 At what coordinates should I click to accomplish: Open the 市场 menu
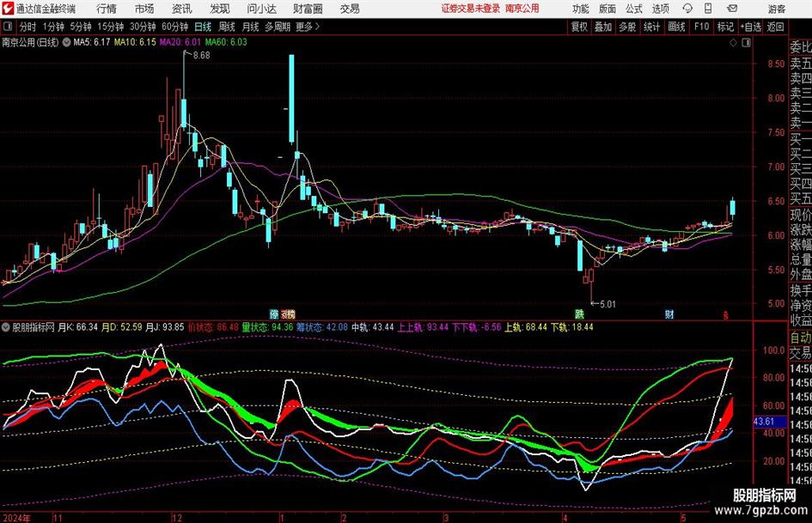(144, 9)
